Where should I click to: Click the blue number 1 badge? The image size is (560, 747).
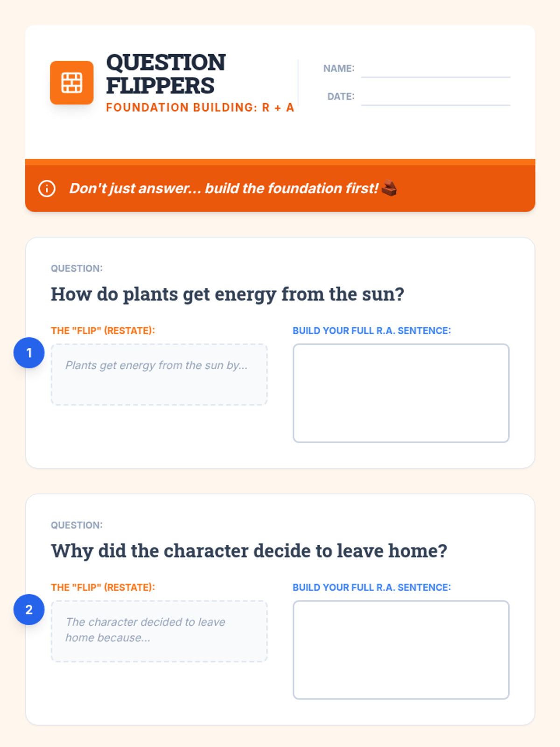29,352
